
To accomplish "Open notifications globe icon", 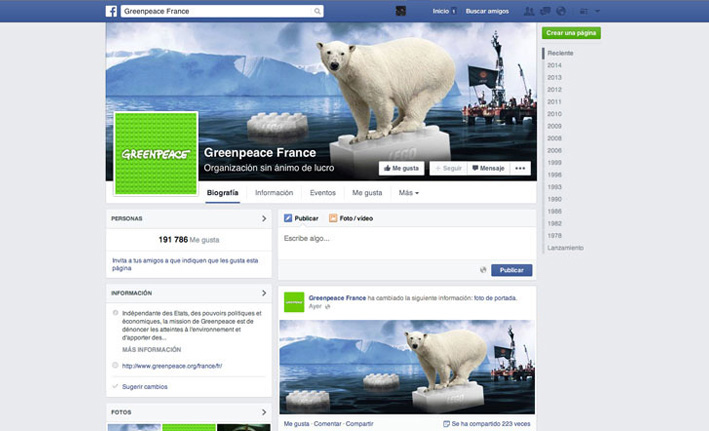I will (561, 11).
